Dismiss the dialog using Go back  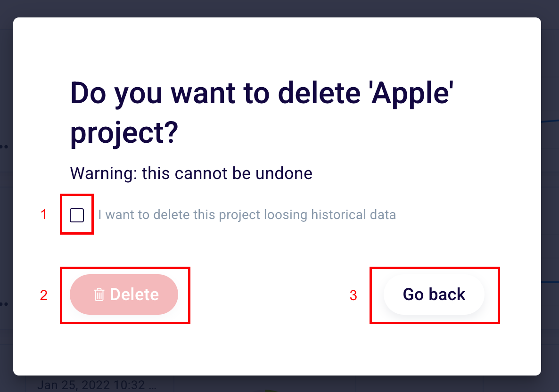coord(434,294)
